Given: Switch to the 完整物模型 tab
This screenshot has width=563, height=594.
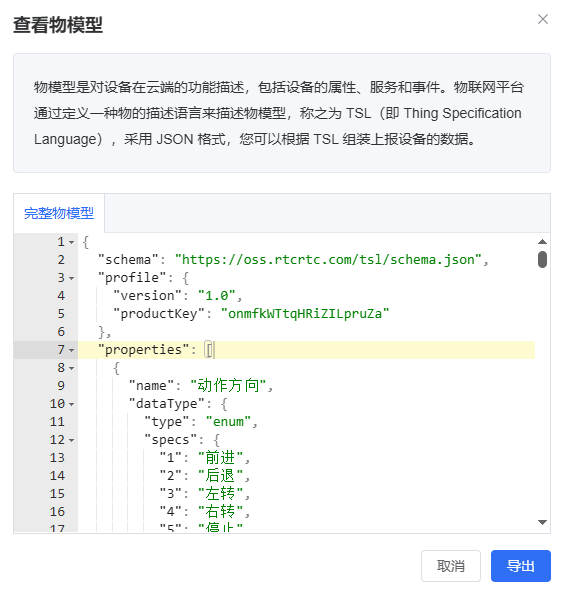Looking at the screenshot, I should pyautogui.click(x=59, y=213).
